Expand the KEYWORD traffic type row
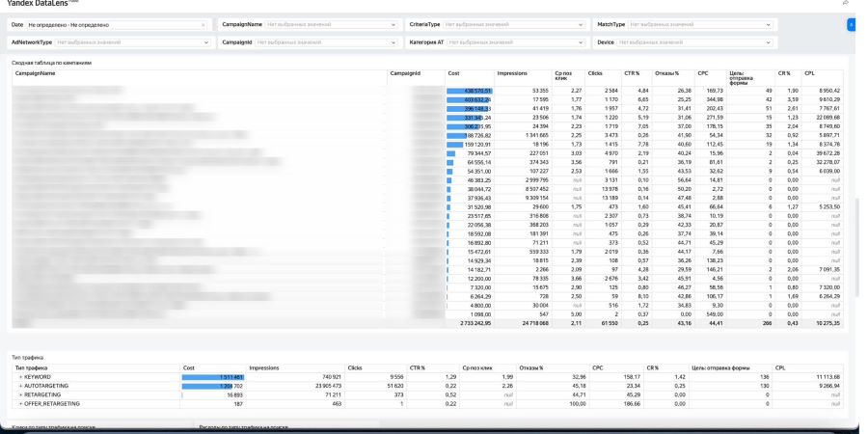 [x=20, y=377]
